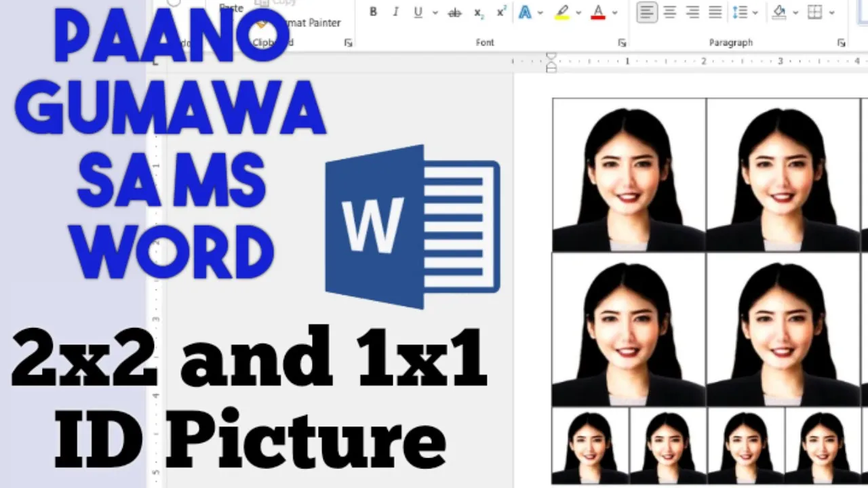Click the vertical ruler near mark 3
Image resolution: width=868 pixels, height=488 pixels.
156,319
